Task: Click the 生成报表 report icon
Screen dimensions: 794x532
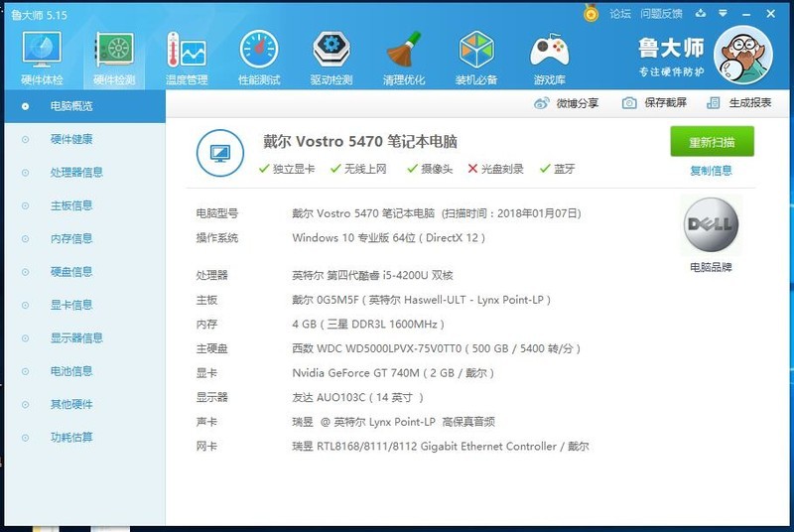Action: [713, 103]
